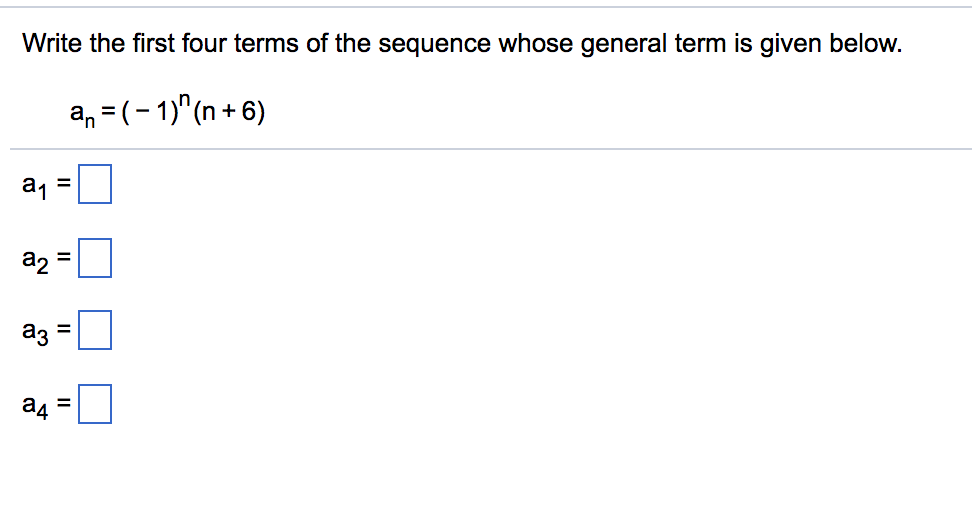
Task: Select the a2 answer input box
Action: [95, 258]
